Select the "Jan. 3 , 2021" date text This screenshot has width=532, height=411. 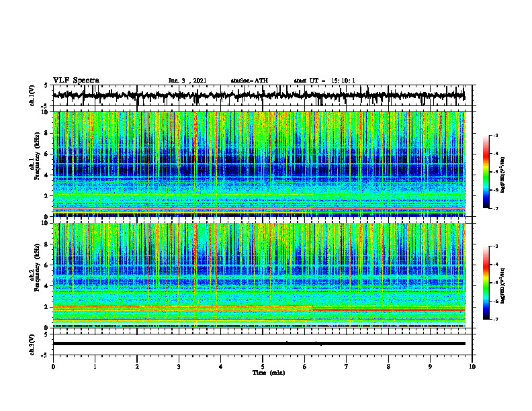coord(187,81)
